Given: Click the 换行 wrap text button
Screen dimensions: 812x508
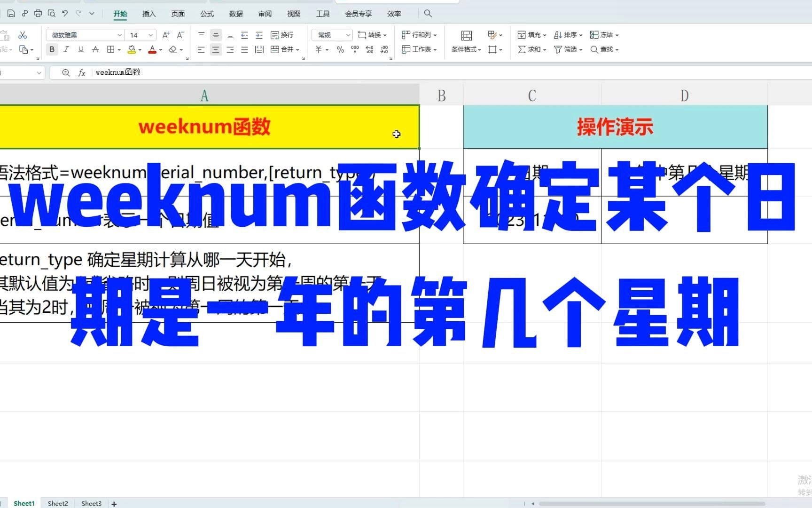Looking at the screenshot, I should [282, 35].
